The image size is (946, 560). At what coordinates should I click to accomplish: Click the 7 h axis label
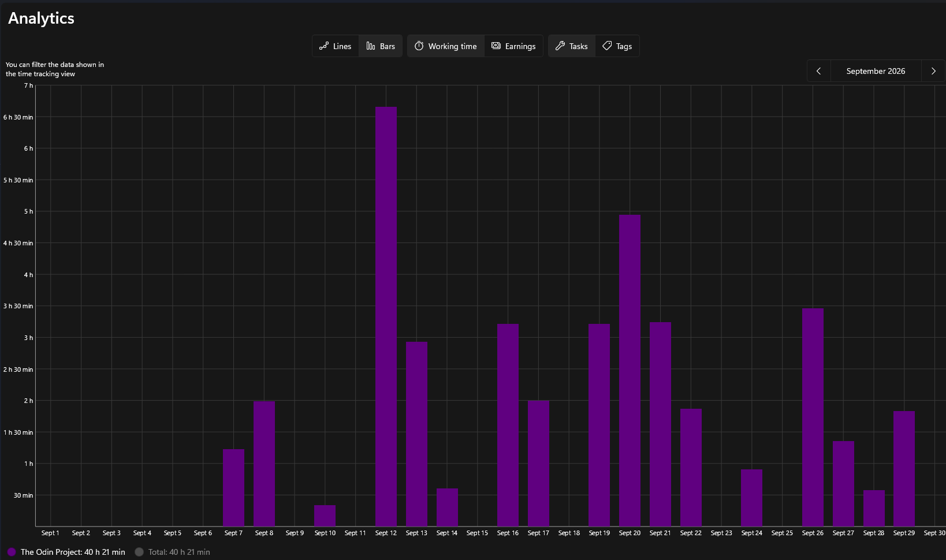point(28,85)
